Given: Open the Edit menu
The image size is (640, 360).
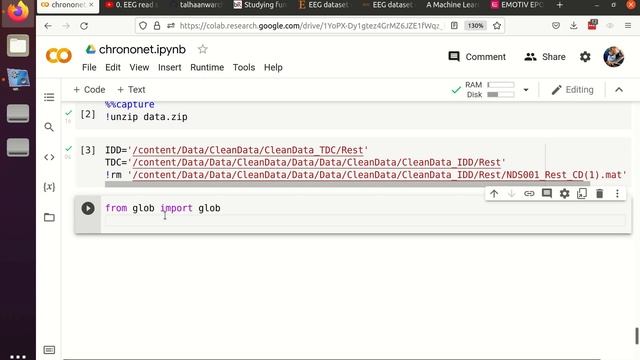Looking at the screenshot, I should 113,67.
